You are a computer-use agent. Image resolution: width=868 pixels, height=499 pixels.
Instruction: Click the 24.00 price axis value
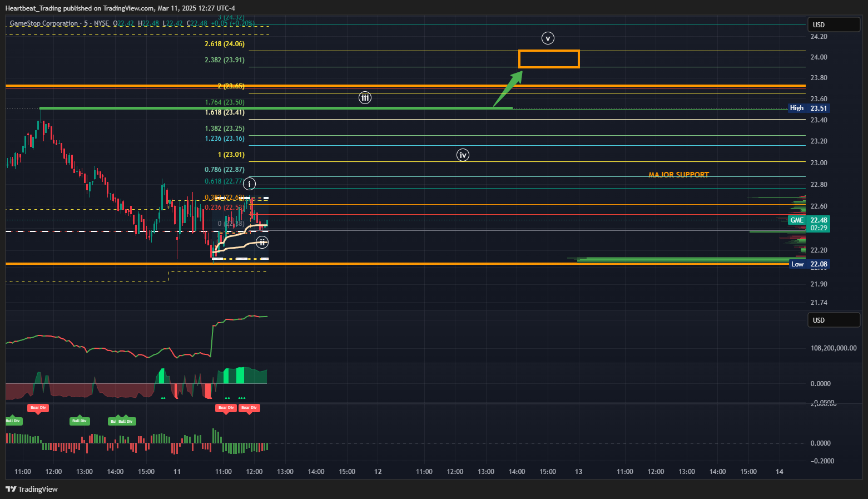pyautogui.click(x=819, y=57)
